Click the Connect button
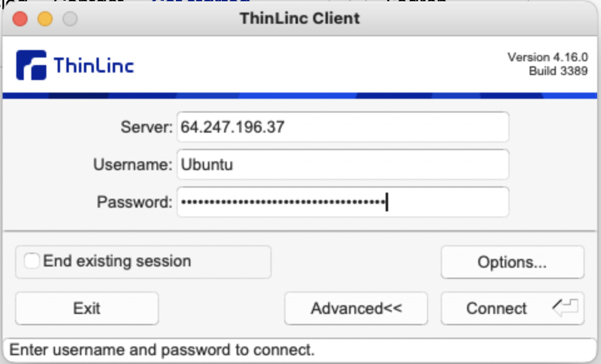 click(513, 308)
